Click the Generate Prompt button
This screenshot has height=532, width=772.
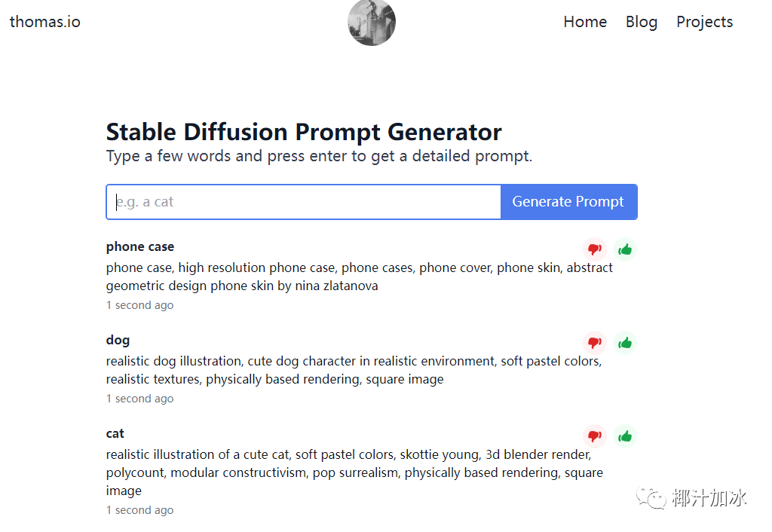568,202
